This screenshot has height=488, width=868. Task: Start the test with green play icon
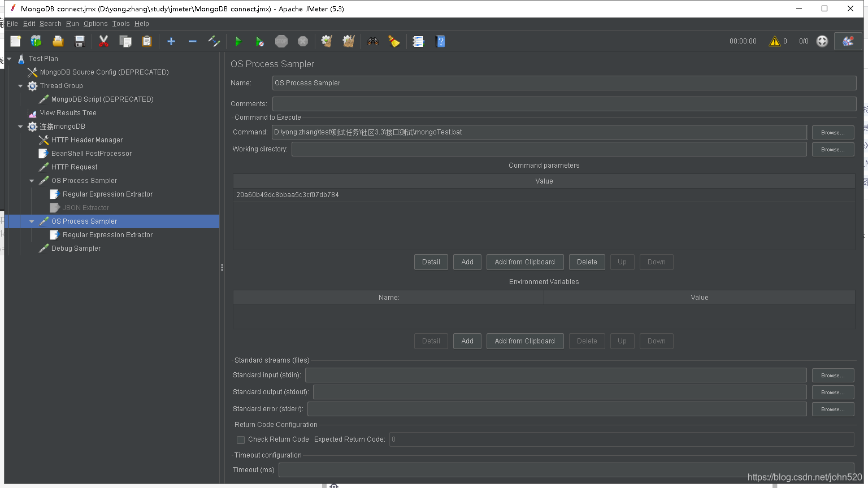238,41
